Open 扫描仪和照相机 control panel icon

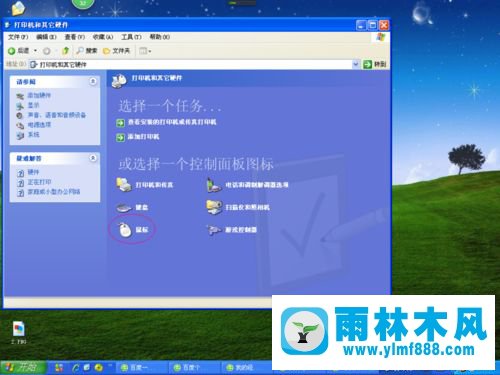click(238, 207)
